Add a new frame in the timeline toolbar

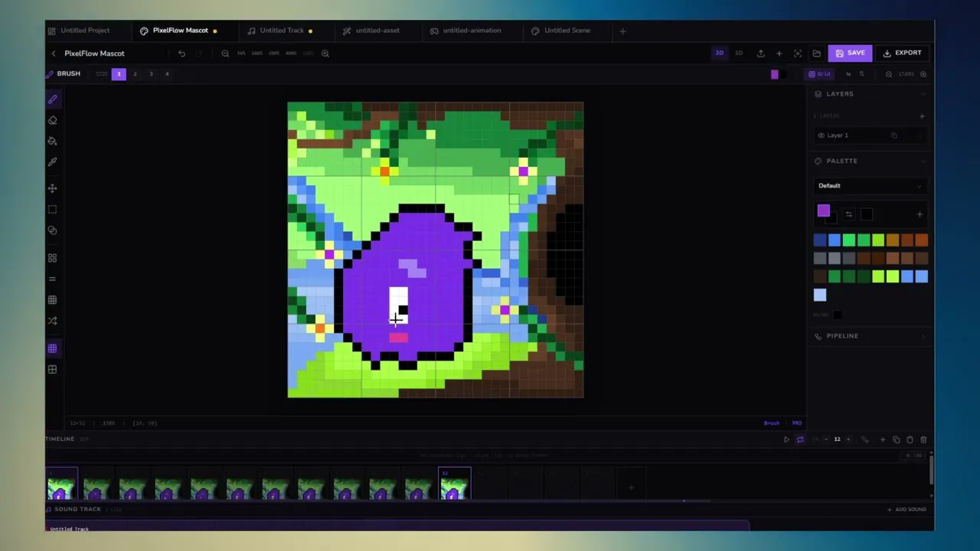click(x=882, y=440)
